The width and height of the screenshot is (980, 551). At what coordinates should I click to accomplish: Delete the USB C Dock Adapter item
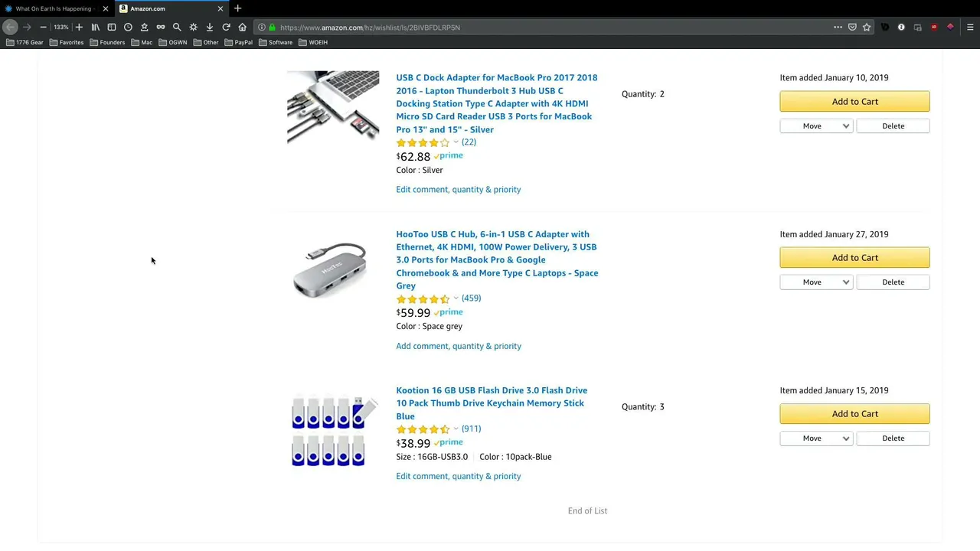[x=893, y=126]
